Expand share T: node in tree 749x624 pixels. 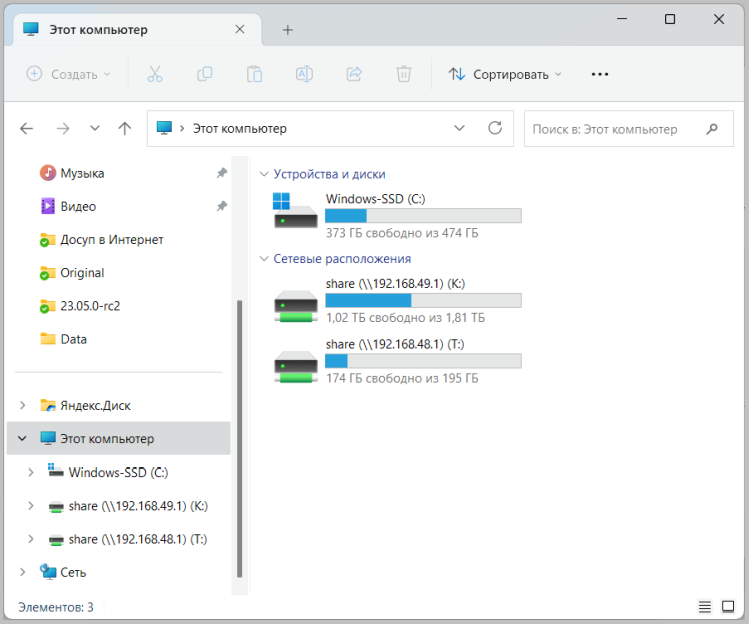(x=31, y=539)
